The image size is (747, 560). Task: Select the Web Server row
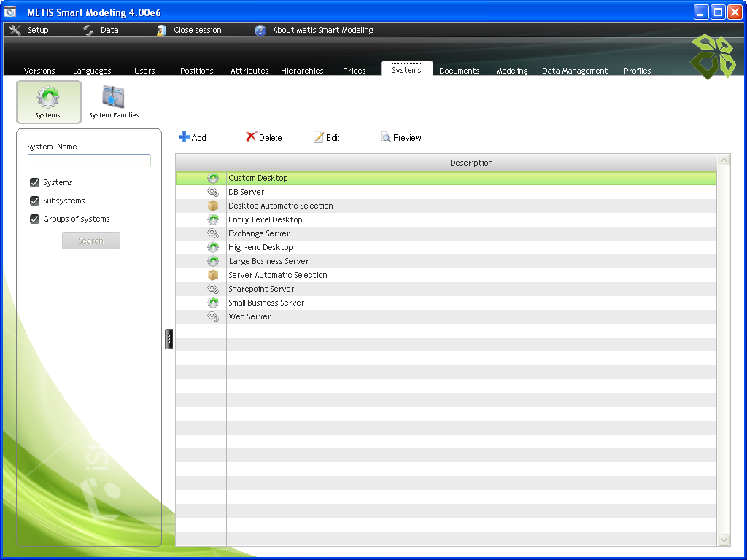click(446, 316)
